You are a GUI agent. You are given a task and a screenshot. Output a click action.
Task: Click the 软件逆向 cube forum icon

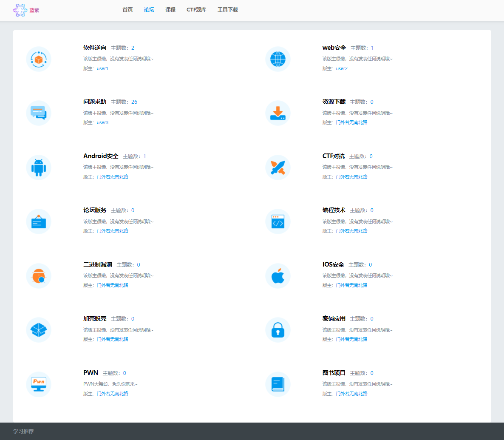[39, 59]
